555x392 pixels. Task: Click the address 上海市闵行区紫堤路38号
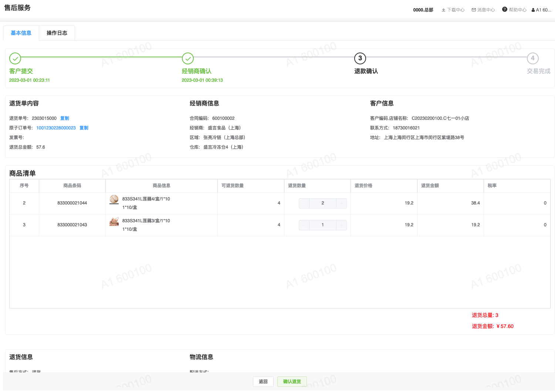click(424, 138)
